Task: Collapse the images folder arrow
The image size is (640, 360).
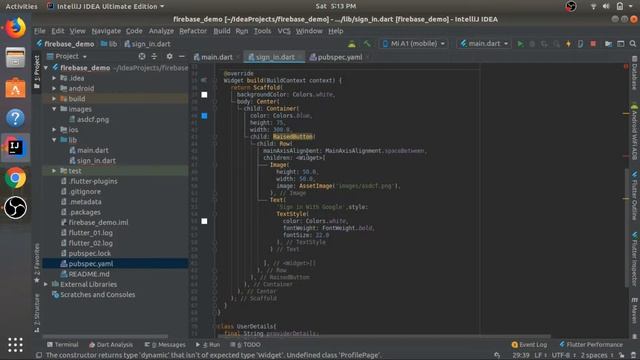Action: click(54, 109)
